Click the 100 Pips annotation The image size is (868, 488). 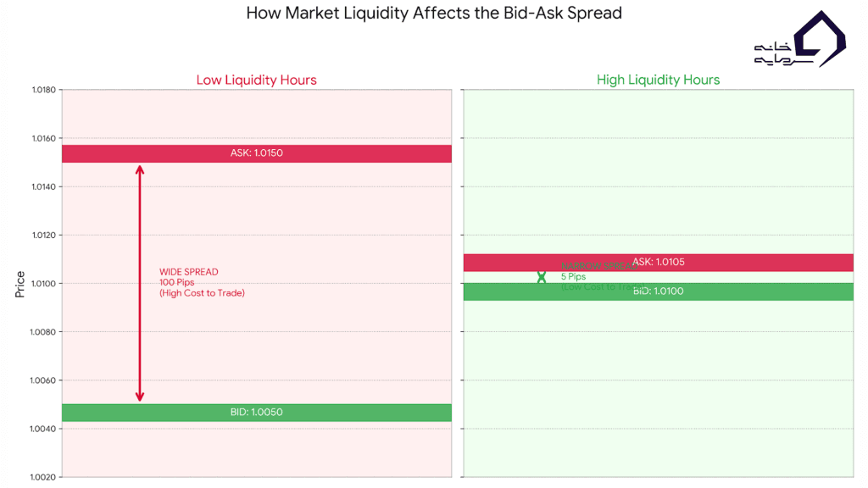click(177, 282)
